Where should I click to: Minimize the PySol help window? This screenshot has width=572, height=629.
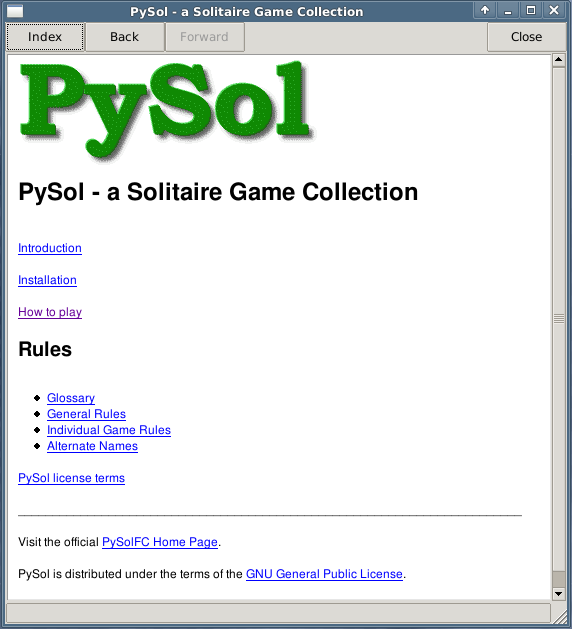[x=508, y=10]
